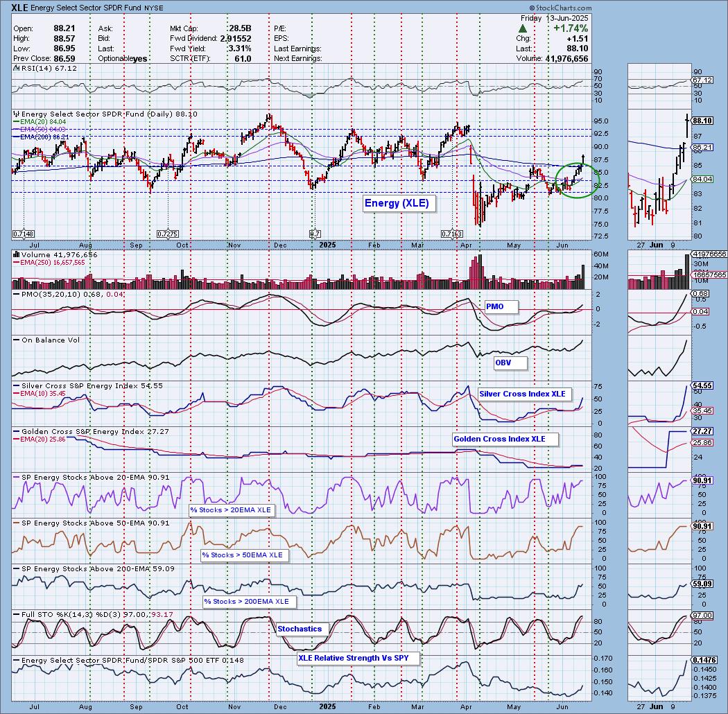Select the Mkt Cap value 28.5B
Screen dimensions: 728x714
pyautogui.click(x=240, y=28)
